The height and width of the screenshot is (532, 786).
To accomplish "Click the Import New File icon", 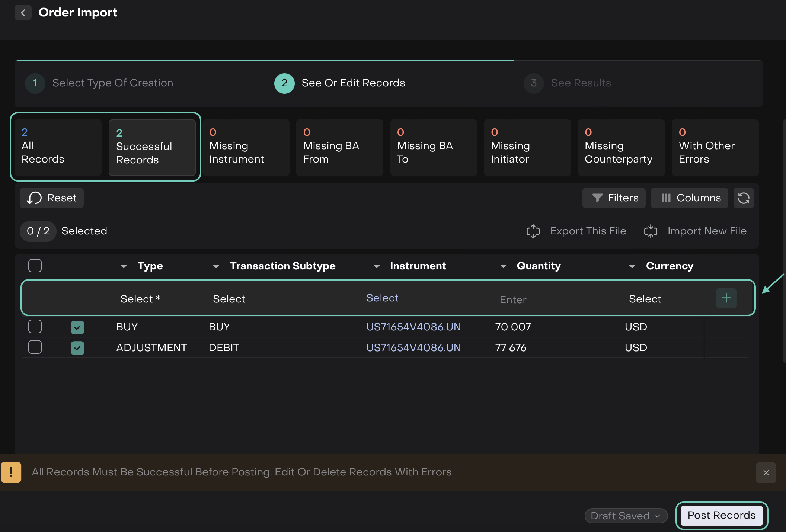I will [x=650, y=231].
